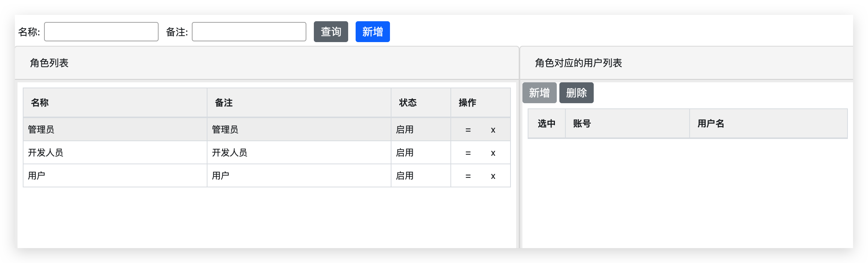Click 用户 in the 备注 column
The width and height of the screenshot is (868, 263).
click(221, 176)
